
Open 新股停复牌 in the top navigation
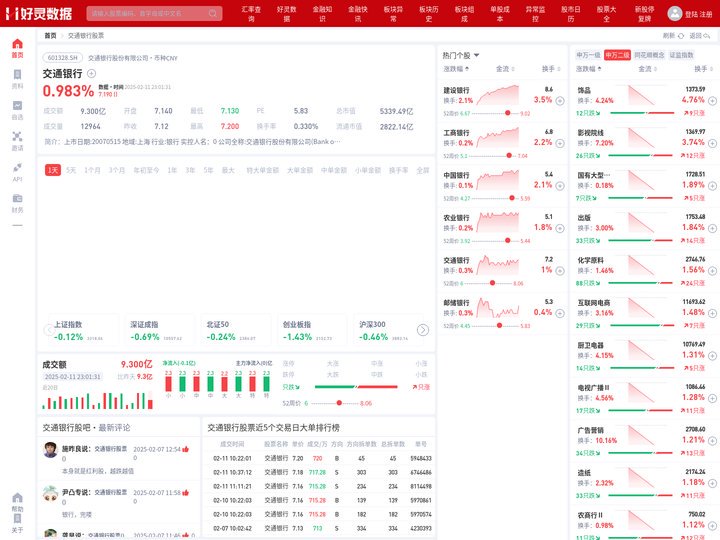[644, 14]
